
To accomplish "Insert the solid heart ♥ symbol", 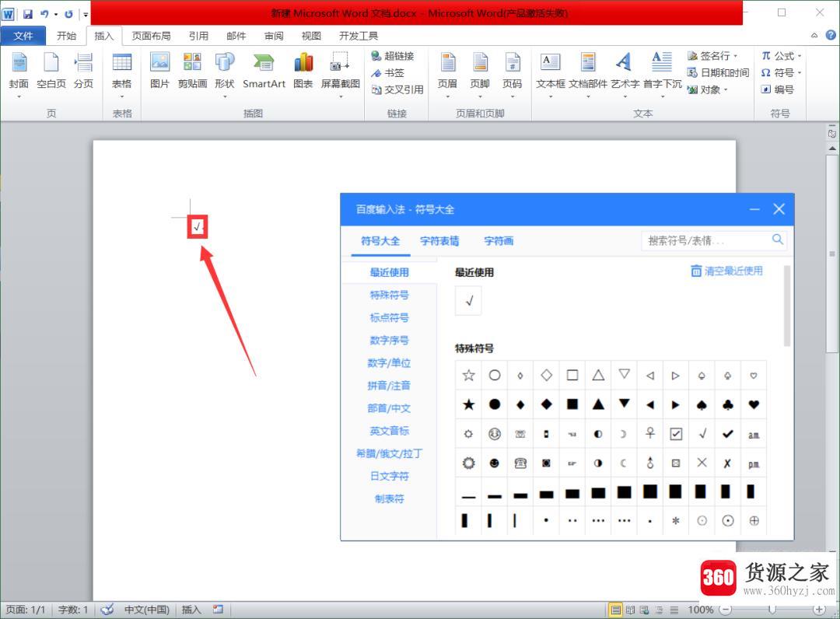I will point(754,404).
